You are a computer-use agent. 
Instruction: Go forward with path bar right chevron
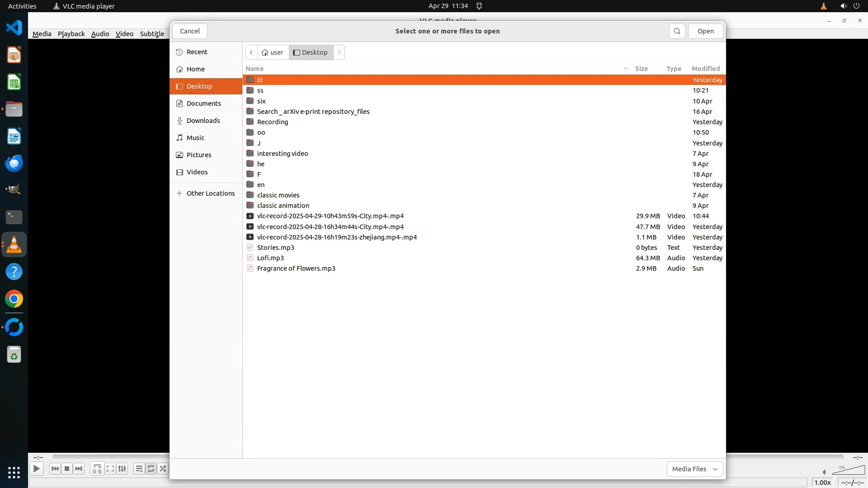tap(339, 52)
